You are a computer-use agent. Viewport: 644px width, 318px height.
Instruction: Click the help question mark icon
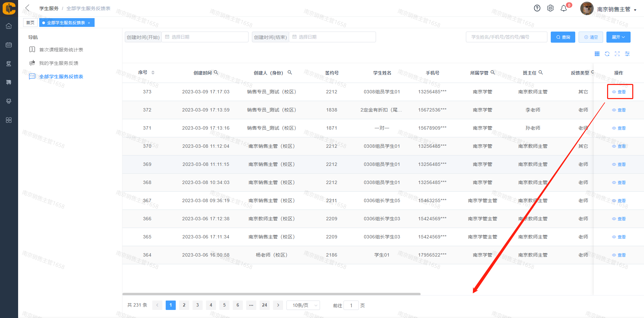(537, 8)
